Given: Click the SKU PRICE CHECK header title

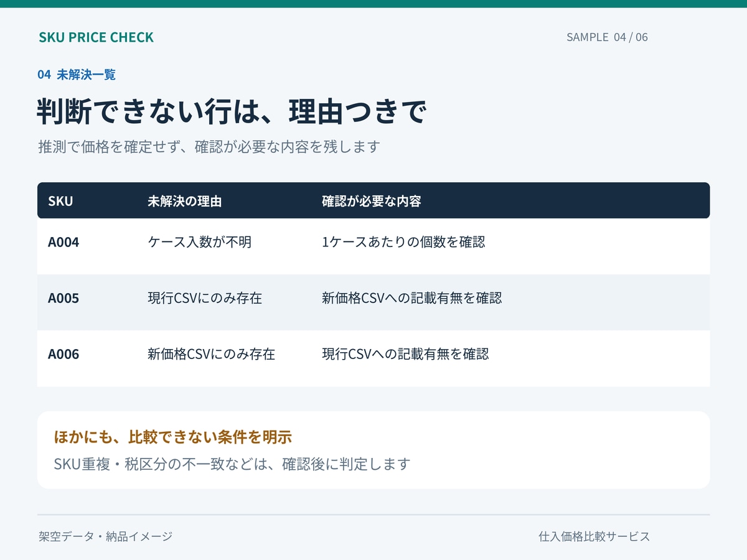Looking at the screenshot, I should point(96,37).
